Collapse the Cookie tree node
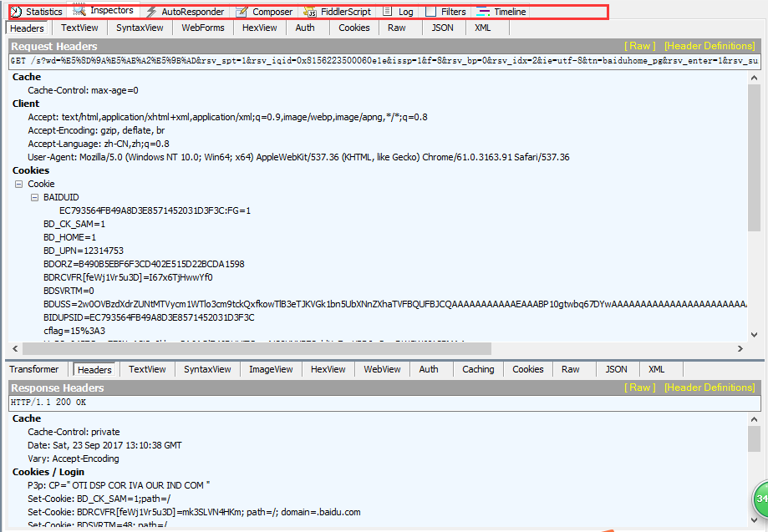This screenshot has width=768, height=532. click(19, 184)
